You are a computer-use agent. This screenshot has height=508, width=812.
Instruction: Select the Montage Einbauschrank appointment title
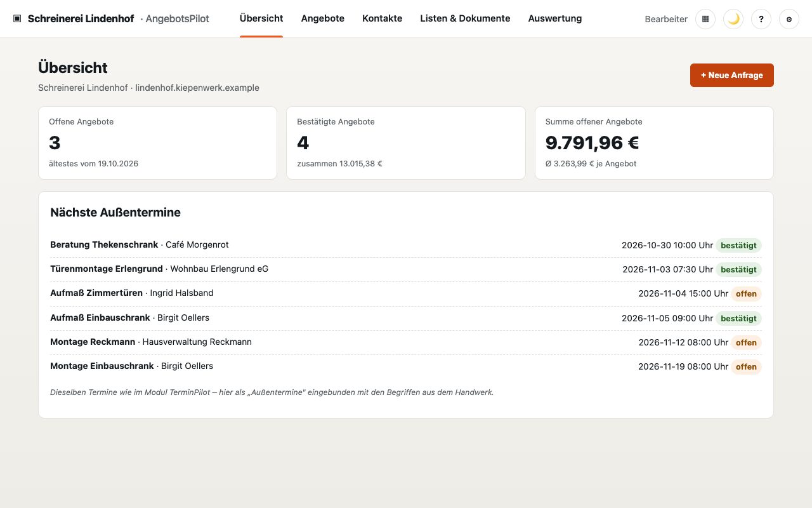(x=102, y=366)
